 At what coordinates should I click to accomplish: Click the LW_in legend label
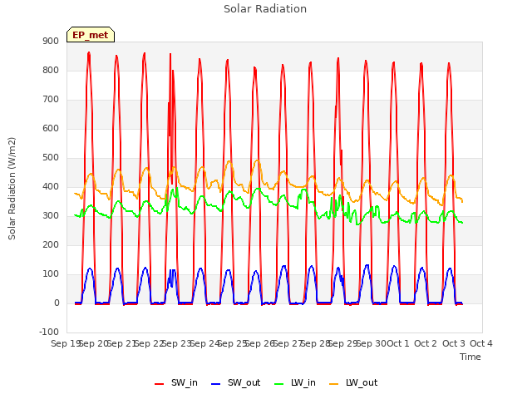(303, 382)
